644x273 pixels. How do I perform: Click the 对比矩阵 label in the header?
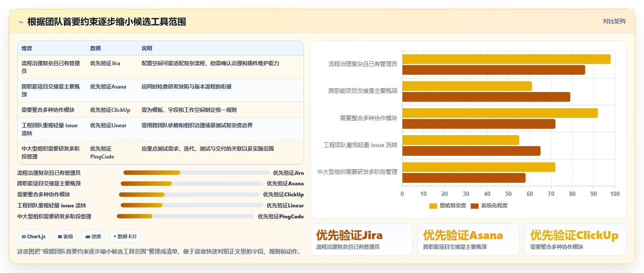[614, 21]
